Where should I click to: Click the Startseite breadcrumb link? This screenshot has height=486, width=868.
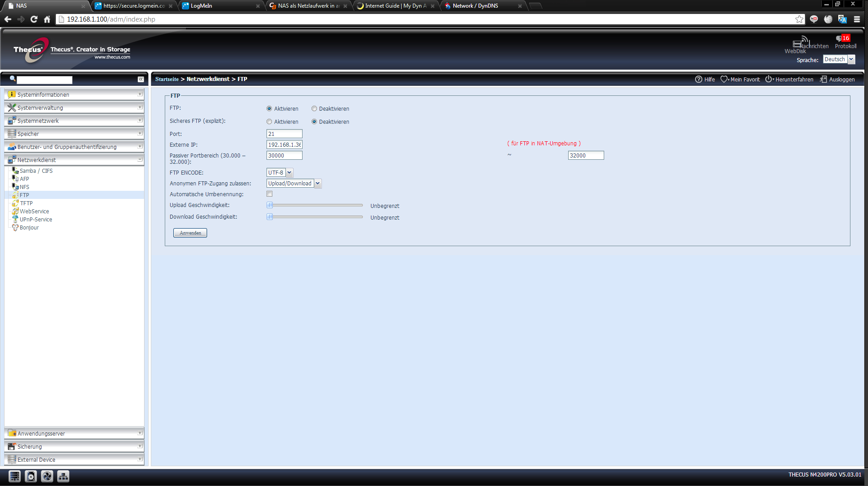pos(167,79)
